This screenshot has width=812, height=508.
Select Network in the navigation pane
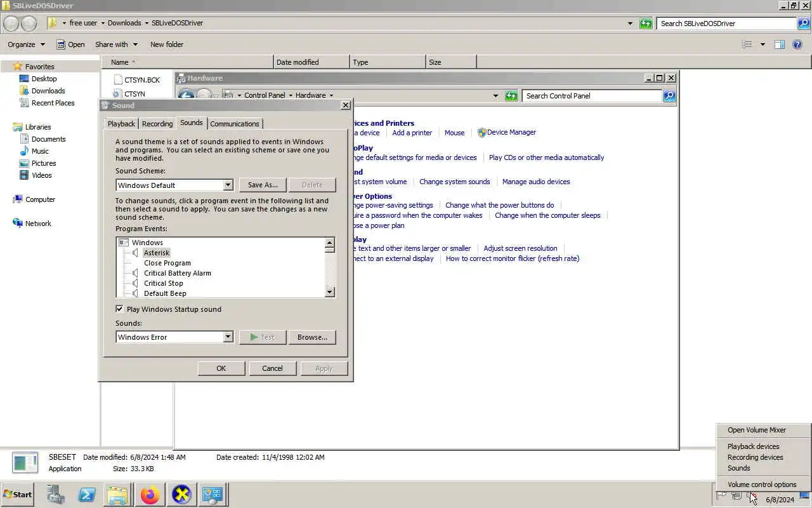coord(38,224)
